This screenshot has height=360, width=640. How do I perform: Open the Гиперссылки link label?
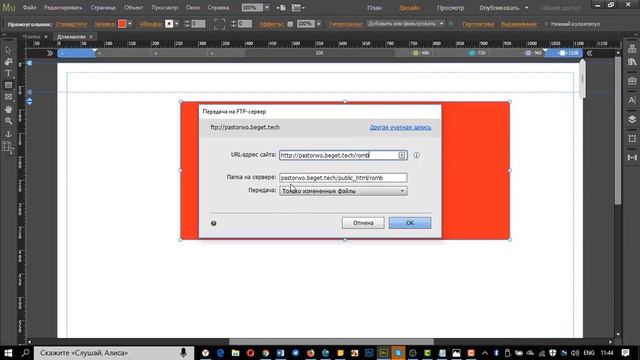pyautogui.click(x=345, y=24)
